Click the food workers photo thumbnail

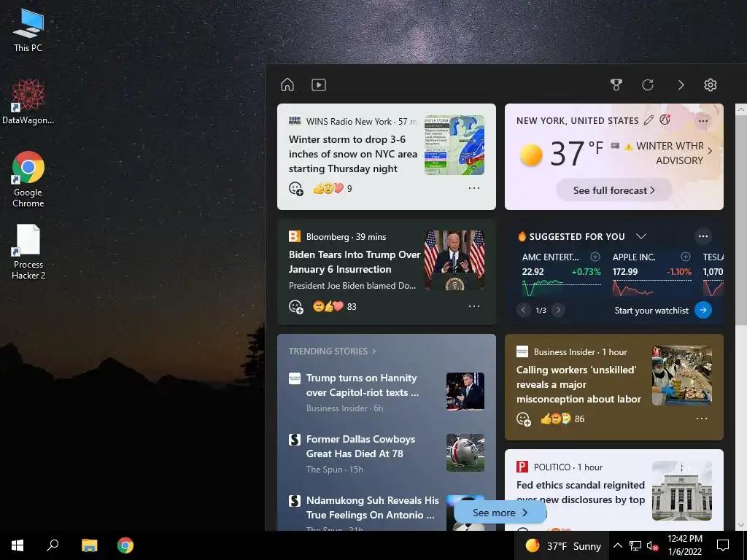[682, 376]
